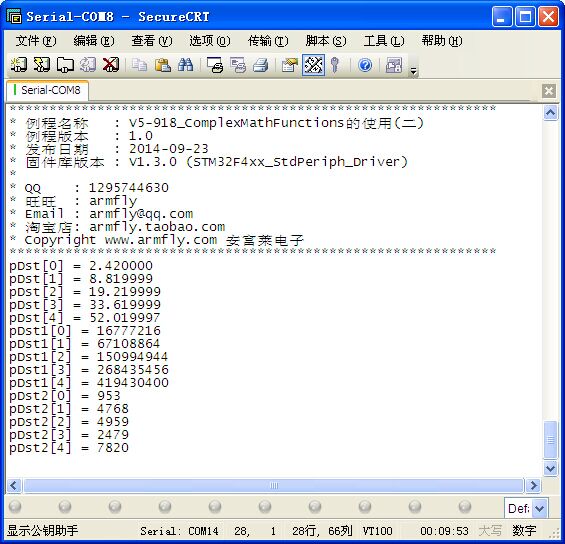Image resolution: width=565 pixels, height=544 pixels.
Task: Open the 传输(T) menu
Action: click(268, 41)
